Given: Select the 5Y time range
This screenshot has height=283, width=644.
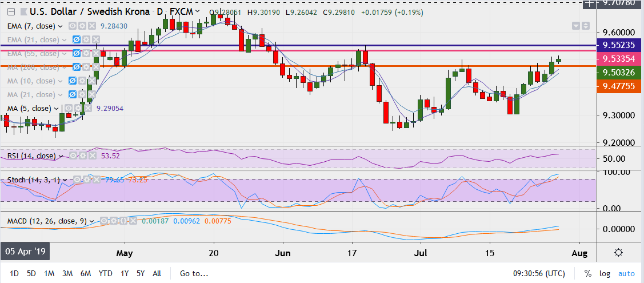Looking at the screenshot, I should click(x=141, y=273).
